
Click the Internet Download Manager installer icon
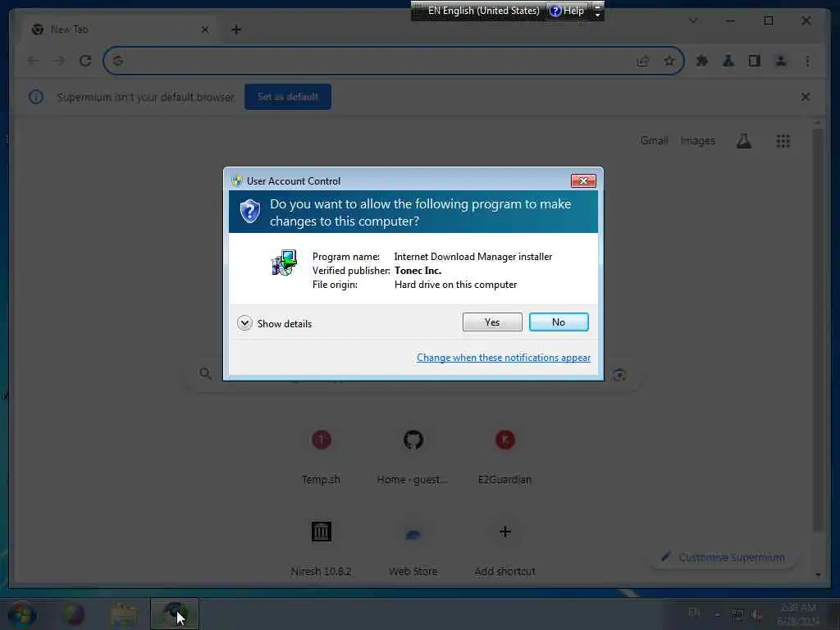pos(284,262)
